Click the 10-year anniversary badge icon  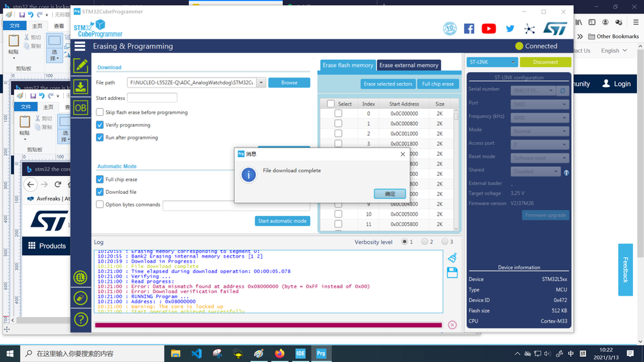(450, 28)
